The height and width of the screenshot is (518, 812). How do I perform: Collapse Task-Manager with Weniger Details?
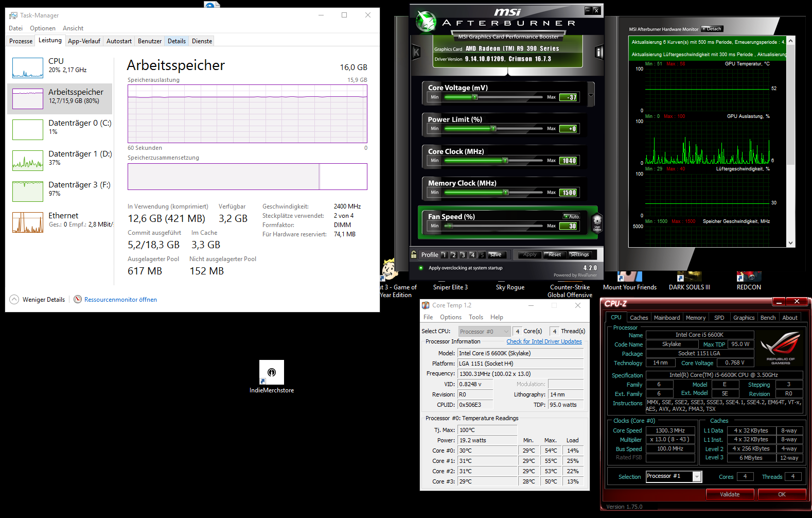pyautogui.click(x=37, y=299)
